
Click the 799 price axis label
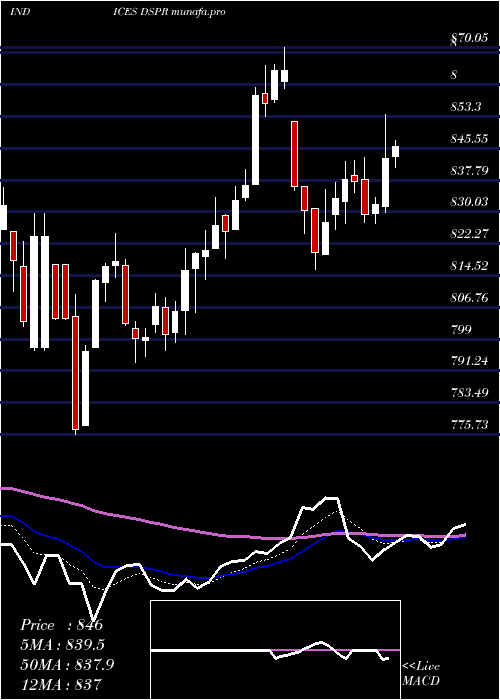pos(461,329)
